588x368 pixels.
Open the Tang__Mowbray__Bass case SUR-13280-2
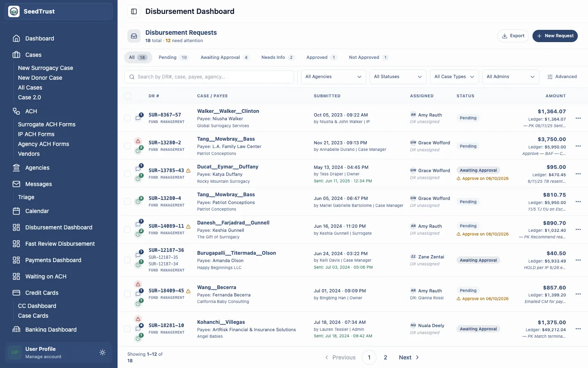point(226,139)
